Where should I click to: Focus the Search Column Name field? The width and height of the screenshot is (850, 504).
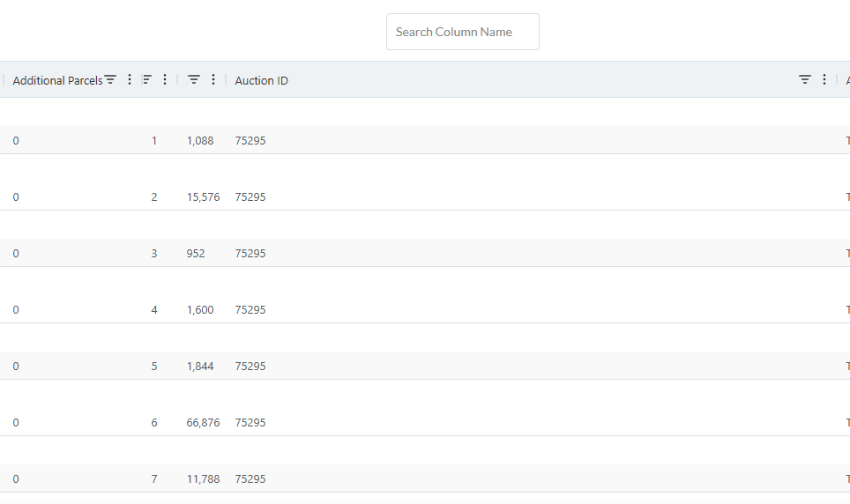tap(462, 32)
